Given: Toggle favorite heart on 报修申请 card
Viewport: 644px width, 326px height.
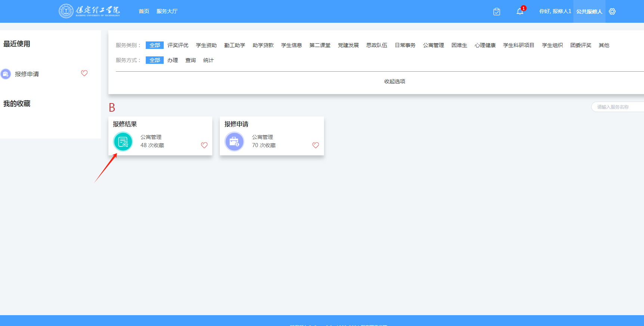Looking at the screenshot, I should pyautogui.click(x=315, y=145).
